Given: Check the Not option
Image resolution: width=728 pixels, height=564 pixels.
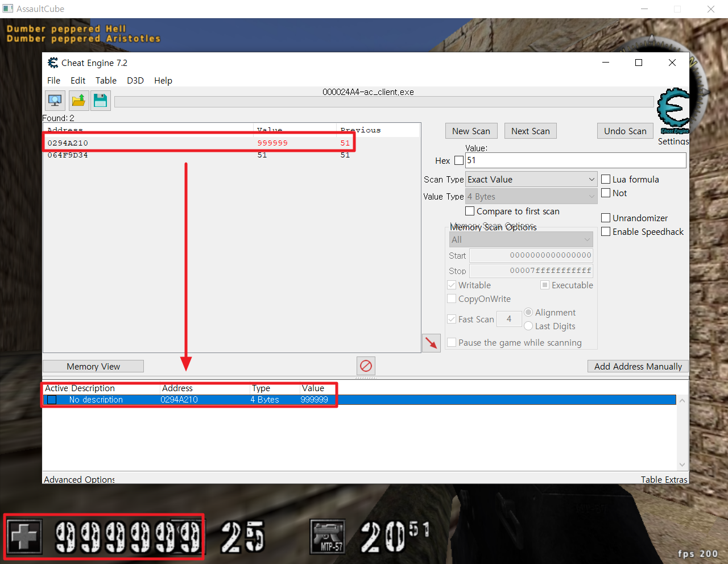Looking at the screenshot, I should (x=606, y=193).
